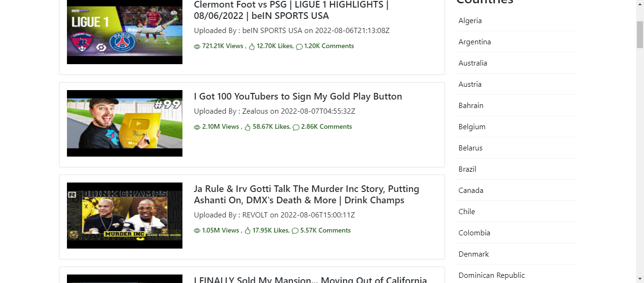Click the '1.05M Views' count

tap(221, 231)
